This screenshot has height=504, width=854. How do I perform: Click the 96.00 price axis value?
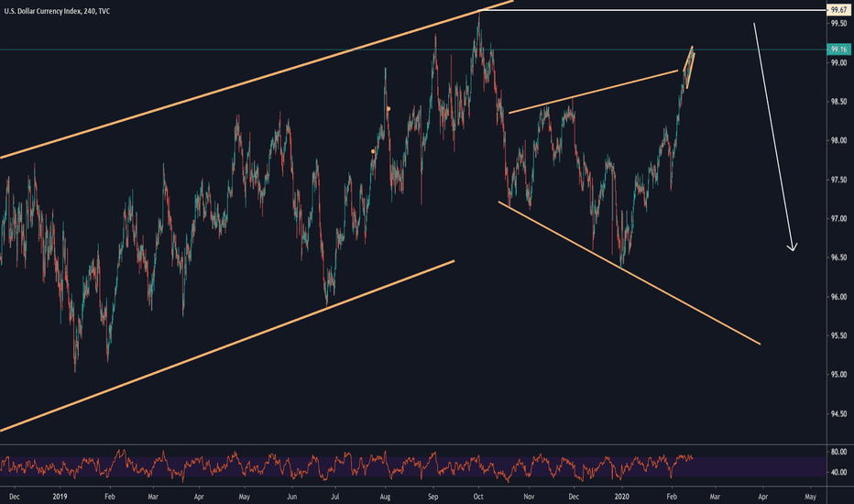tap(838, 297)
